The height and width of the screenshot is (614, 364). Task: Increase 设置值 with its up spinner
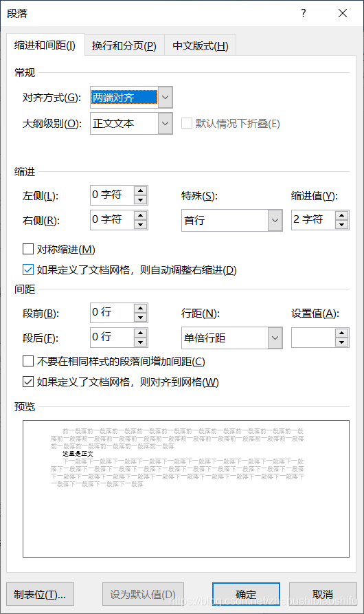tap(341, 333)
